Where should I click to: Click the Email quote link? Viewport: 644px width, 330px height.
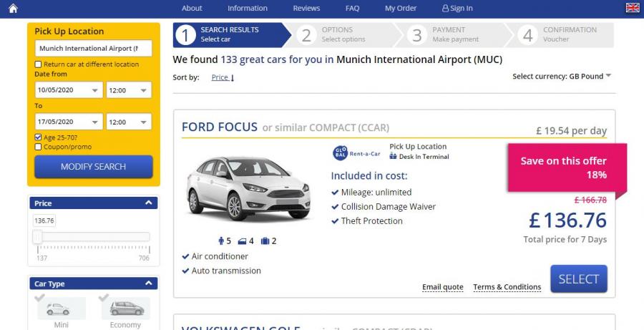(x=443, y=287)
